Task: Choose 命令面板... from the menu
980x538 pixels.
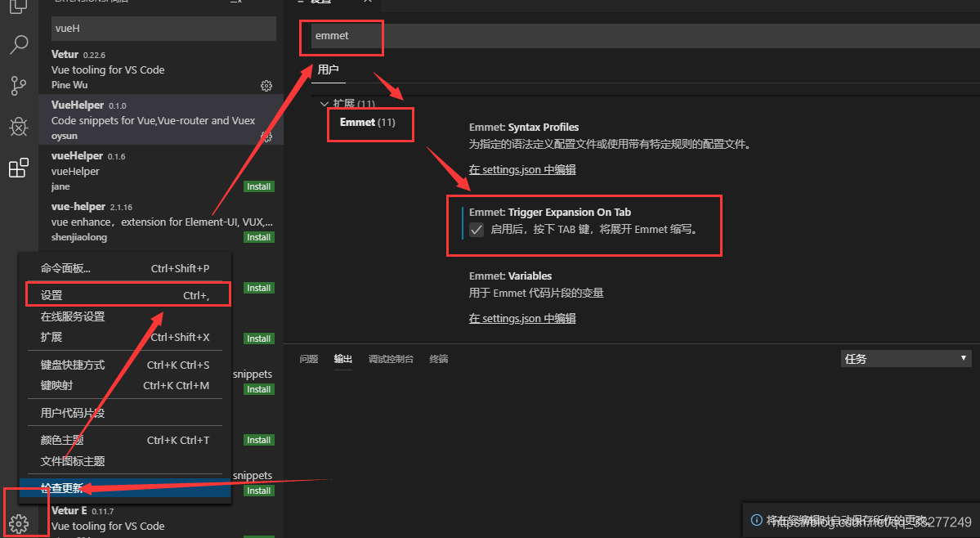Action: [125, 268]
